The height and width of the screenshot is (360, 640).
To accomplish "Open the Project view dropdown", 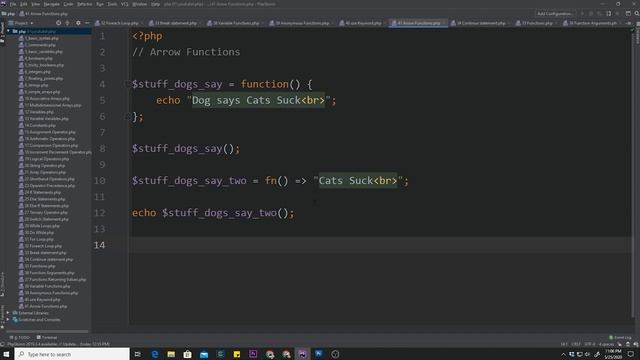I will pos(21,23).
